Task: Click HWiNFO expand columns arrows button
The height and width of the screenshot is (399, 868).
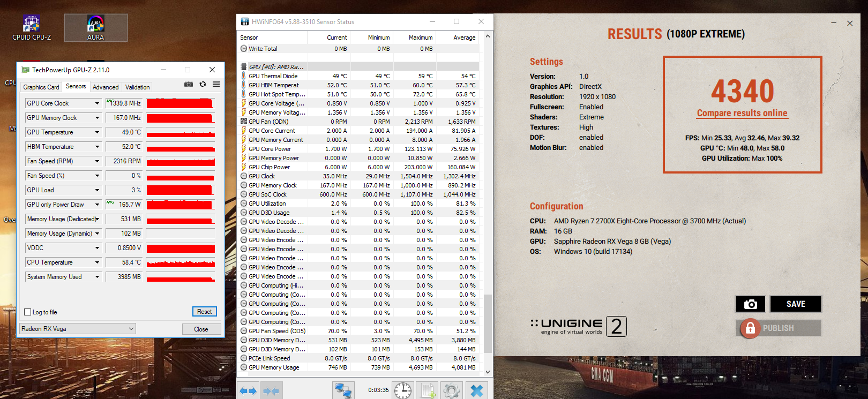Action: [x=248, y=391]
